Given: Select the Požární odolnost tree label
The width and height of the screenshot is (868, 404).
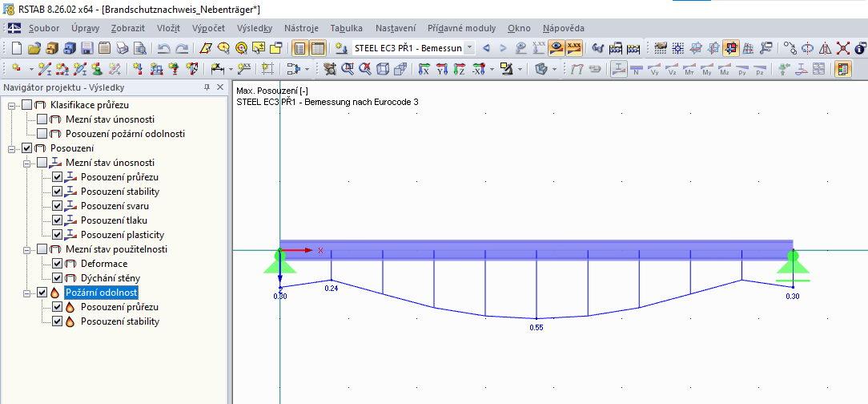Looking at the screenshot, I should coord(102,292).
